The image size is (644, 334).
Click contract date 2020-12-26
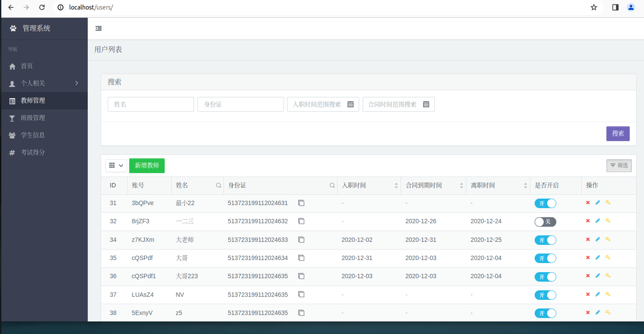[421, 221]
